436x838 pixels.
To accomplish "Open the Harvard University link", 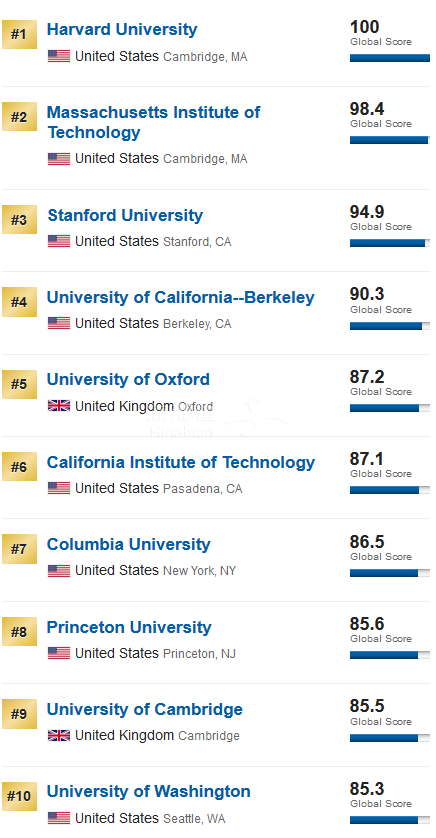I will (x=122, y=29).
